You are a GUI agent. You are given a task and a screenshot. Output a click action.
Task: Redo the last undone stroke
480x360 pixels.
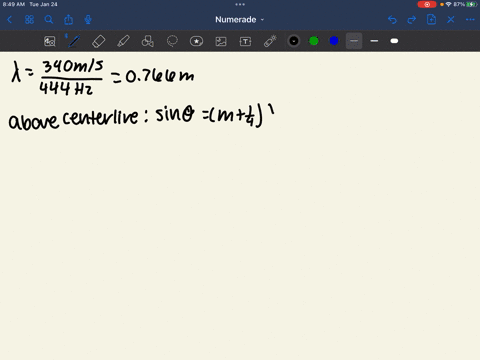[x=412, y=20]
